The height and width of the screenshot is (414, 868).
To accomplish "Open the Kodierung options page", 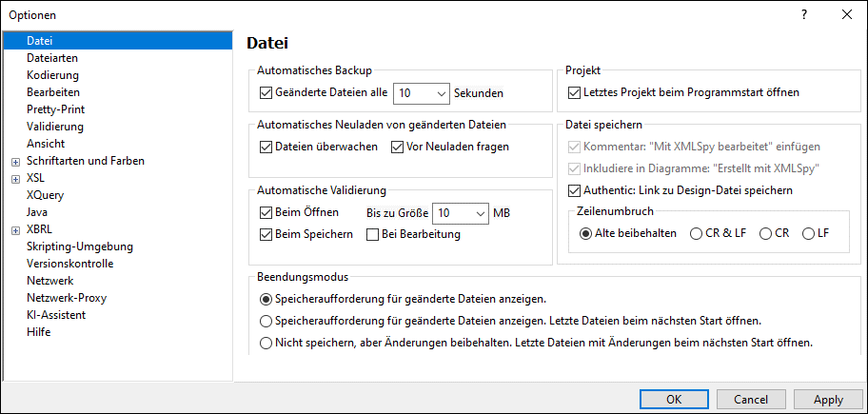I will pos(52,75).
